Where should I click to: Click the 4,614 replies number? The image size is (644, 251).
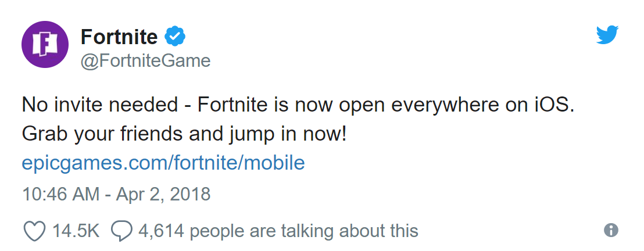[161, 231]
